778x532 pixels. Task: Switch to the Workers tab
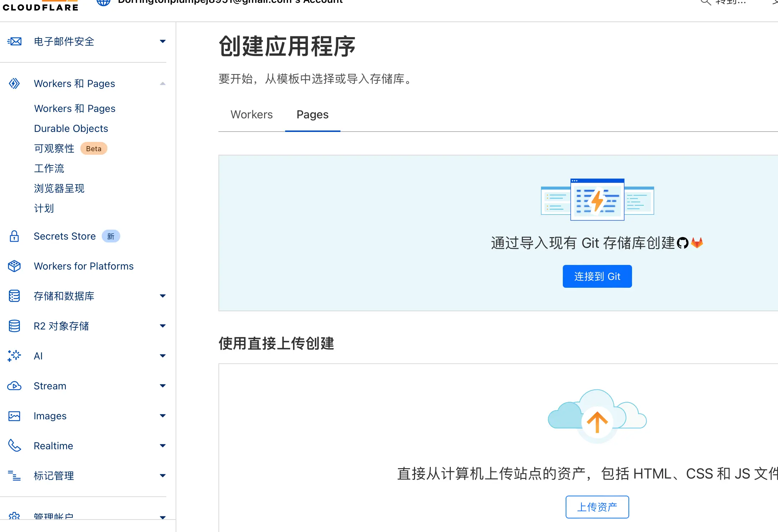pyautogui.click(x=252, y=114)
